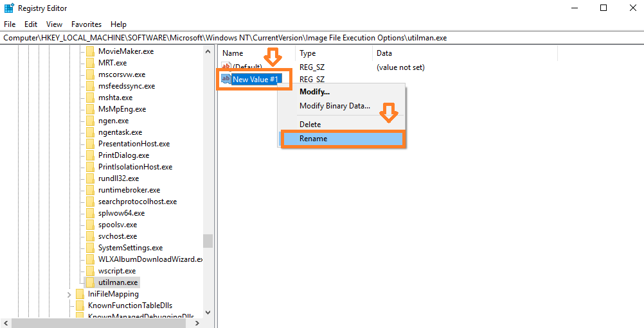Image resolution: width=644 pixels, height=328 pixels.
Task: Click the mscorsvw.exe folder icon
Action: click(90, 74)
